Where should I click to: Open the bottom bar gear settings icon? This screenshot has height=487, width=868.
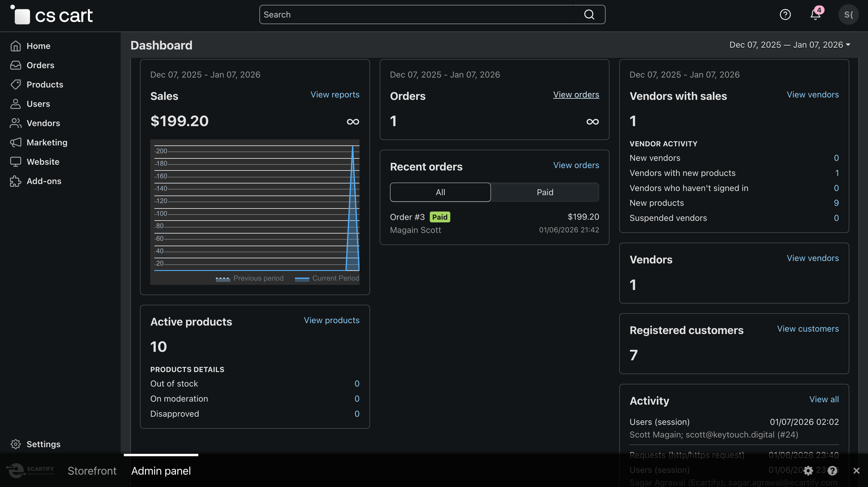(808, 470)
